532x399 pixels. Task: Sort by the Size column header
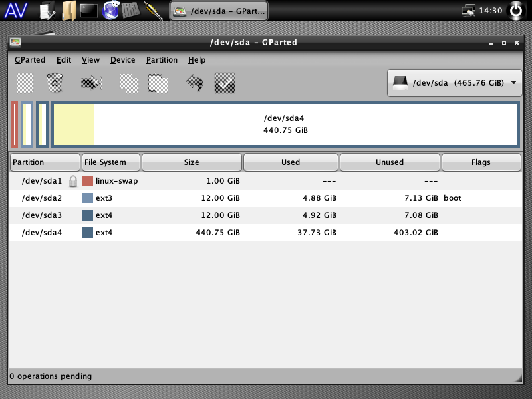coord(192,162)
